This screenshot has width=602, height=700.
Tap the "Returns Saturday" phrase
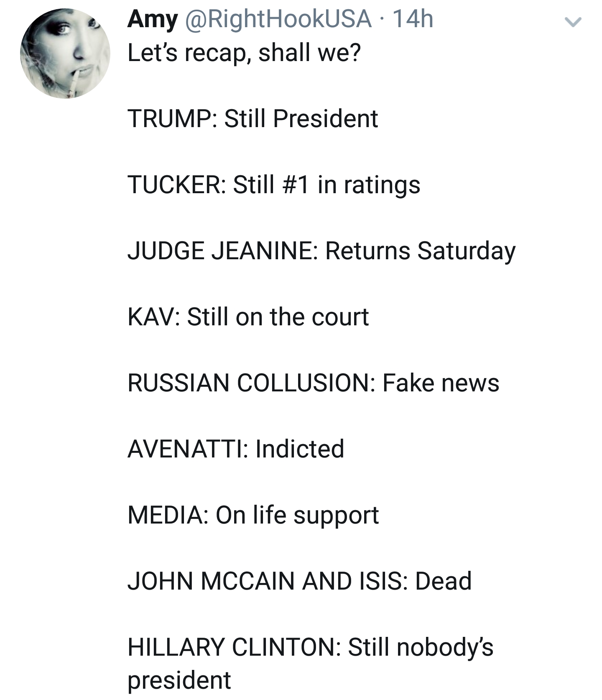coord(421,251)
